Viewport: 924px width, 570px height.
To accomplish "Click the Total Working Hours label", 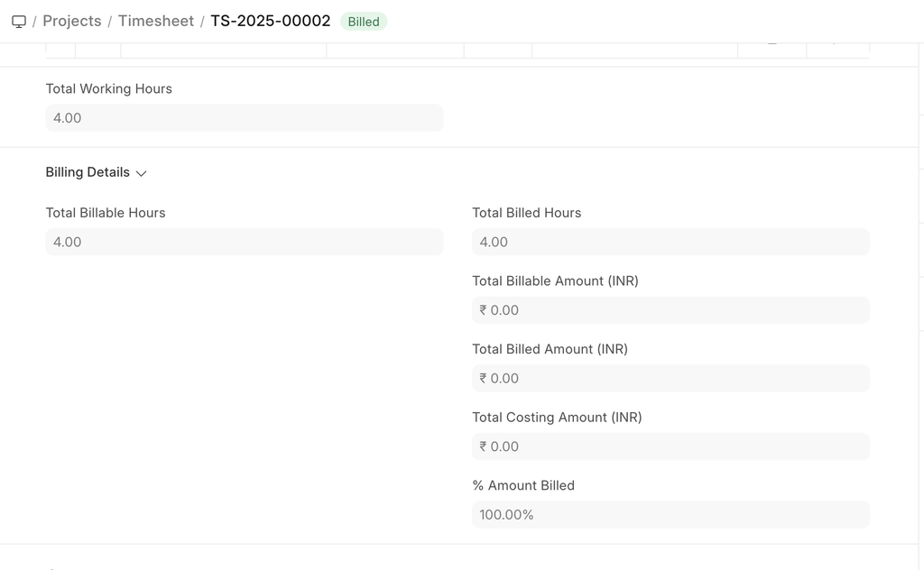I will (x=109, y=89).
